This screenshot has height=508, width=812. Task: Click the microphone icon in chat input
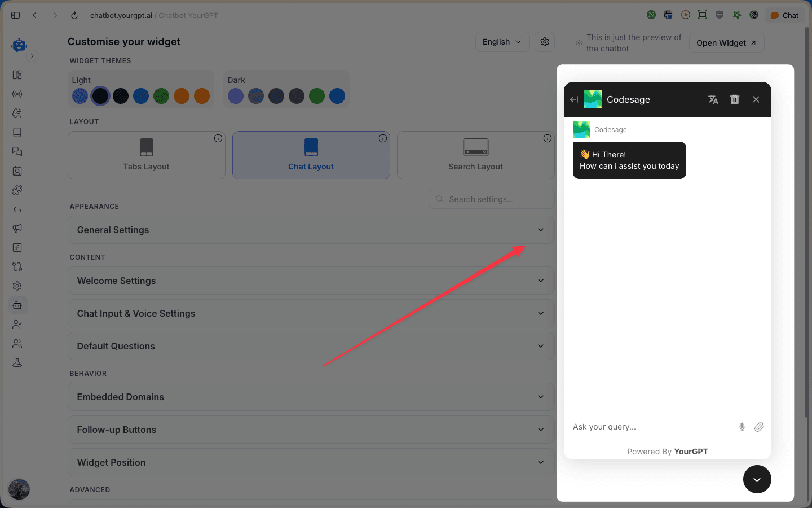[x=742, y=427]
